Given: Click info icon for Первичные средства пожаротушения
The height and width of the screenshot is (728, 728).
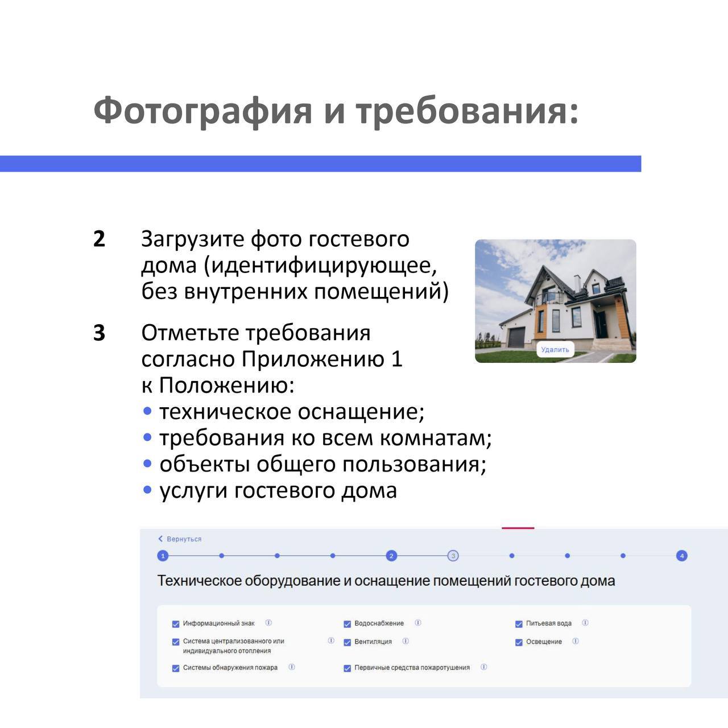Looking at the screenshot, I should pyautogui.click(x=484, y=667).
